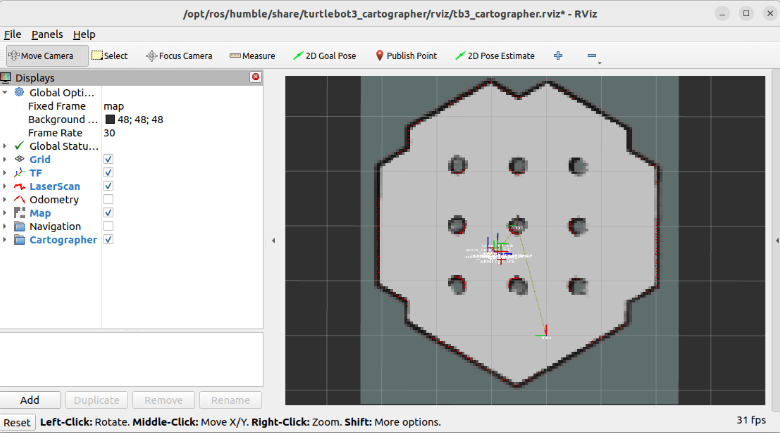Choose the 2D Pose Estimate tool

coord(495,56)
